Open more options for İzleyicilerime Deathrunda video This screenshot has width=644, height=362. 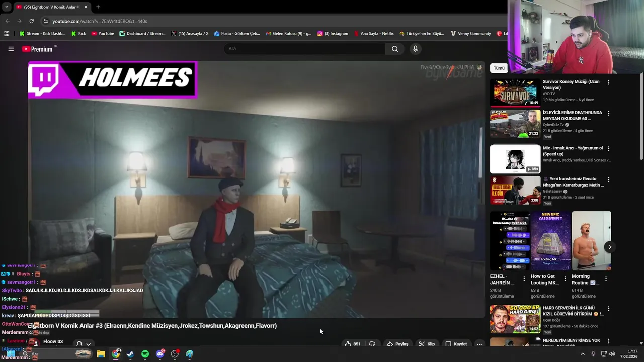(608, 113)
